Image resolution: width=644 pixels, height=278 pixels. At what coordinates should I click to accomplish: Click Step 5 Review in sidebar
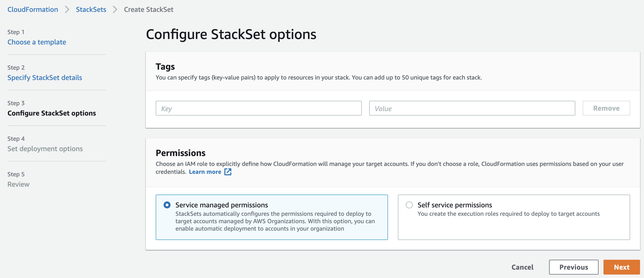pos(19,184)
